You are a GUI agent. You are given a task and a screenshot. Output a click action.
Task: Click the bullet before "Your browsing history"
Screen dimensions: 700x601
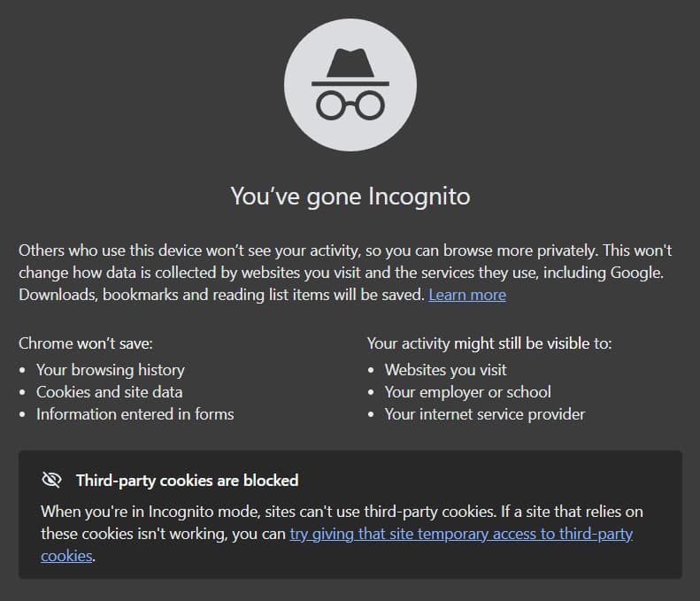pos(22,370)
